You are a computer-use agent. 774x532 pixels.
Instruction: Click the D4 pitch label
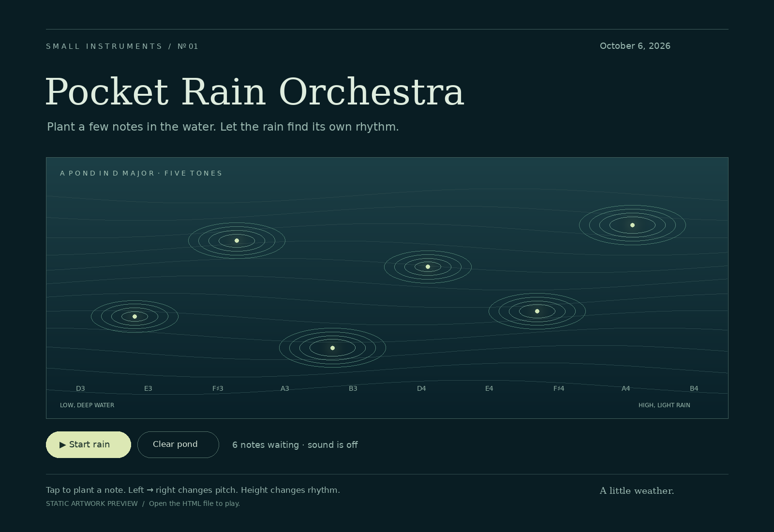click(x=421, y=388)
